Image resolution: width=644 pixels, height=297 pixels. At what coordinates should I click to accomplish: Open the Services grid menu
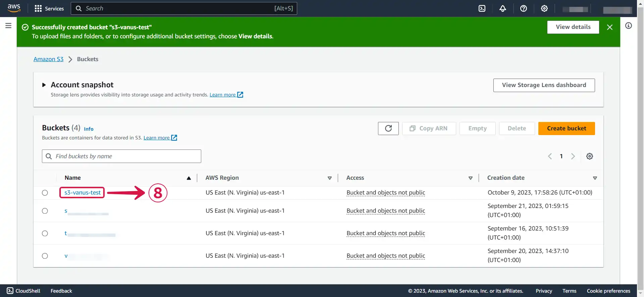tap(49, 8)
